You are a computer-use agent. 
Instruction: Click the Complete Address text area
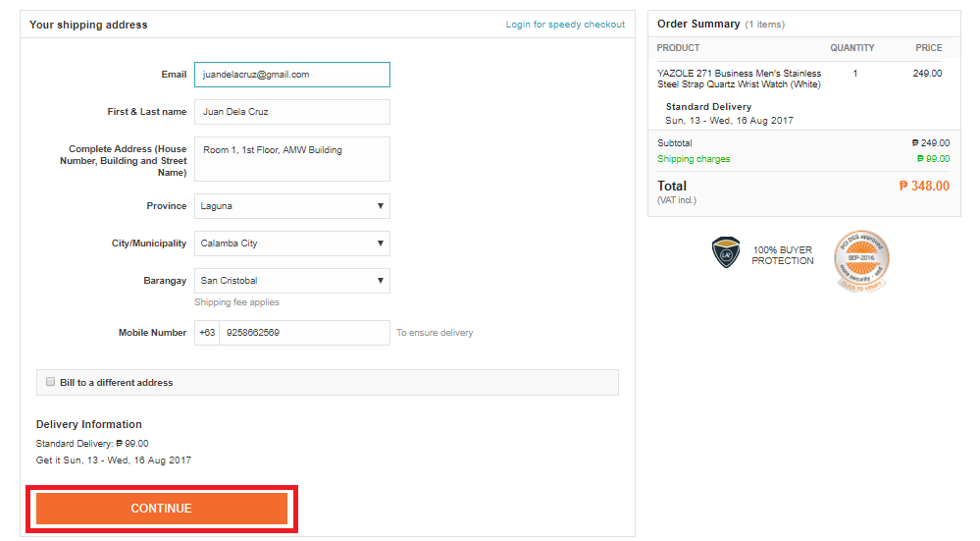[291, 159]
